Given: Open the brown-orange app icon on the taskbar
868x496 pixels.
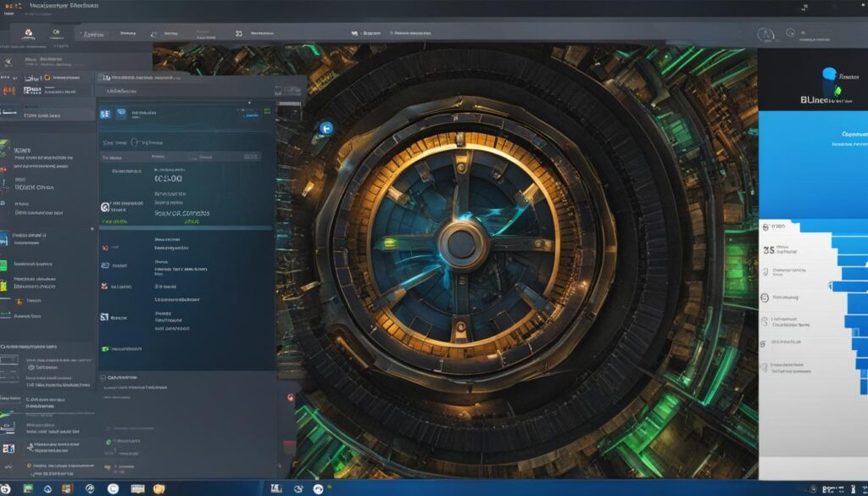Looking at the screenshot, I should pyautogui.click(x=67, y=489).
